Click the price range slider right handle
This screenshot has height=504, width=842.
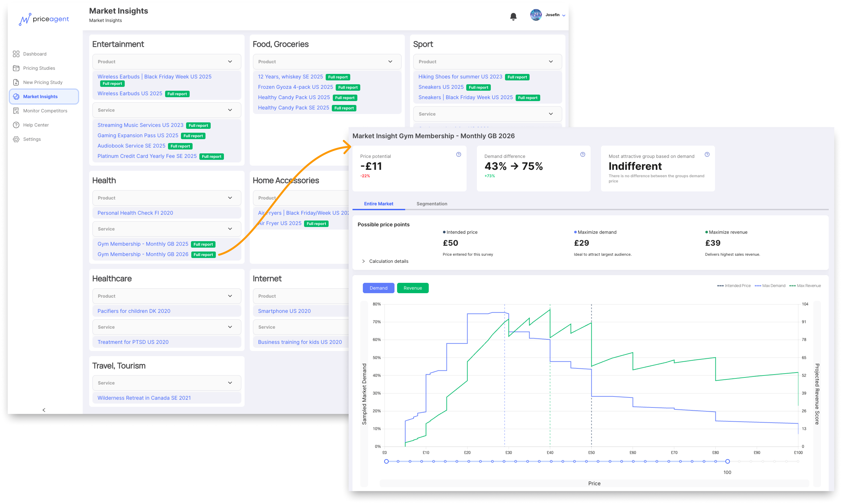point(727,461)
